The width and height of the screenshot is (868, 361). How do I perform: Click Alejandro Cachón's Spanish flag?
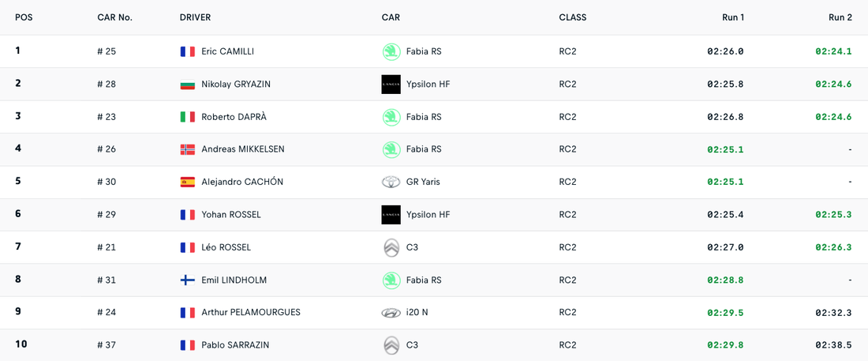pos(187,182)
